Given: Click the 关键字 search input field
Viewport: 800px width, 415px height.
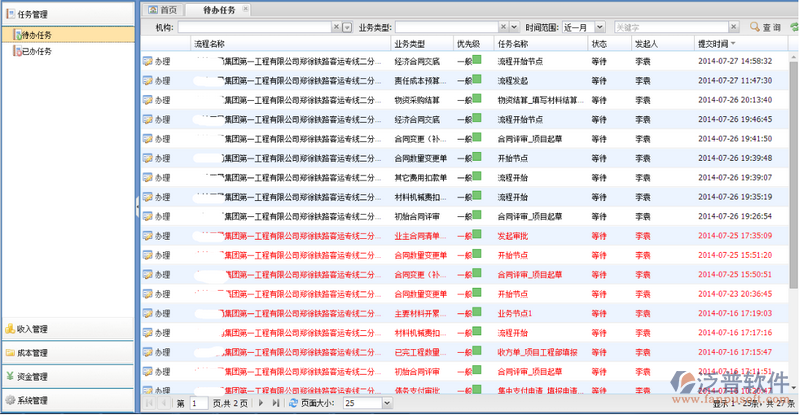Looking at the screenshot, I should 672,27.
